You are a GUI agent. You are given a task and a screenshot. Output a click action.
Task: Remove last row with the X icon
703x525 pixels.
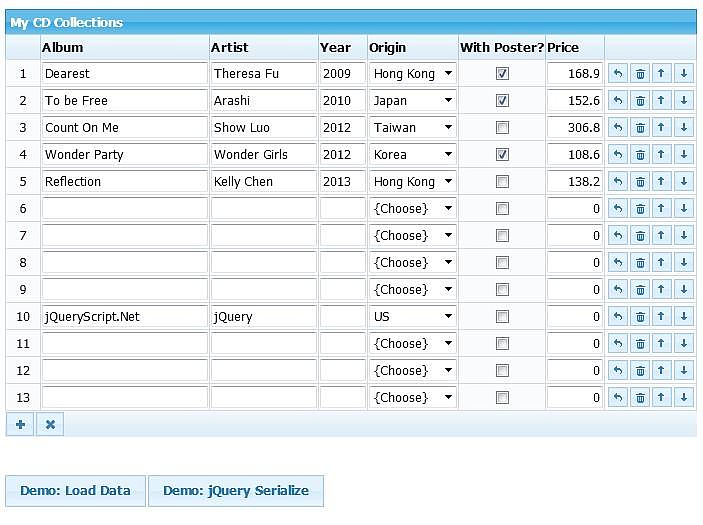[50, 424]
